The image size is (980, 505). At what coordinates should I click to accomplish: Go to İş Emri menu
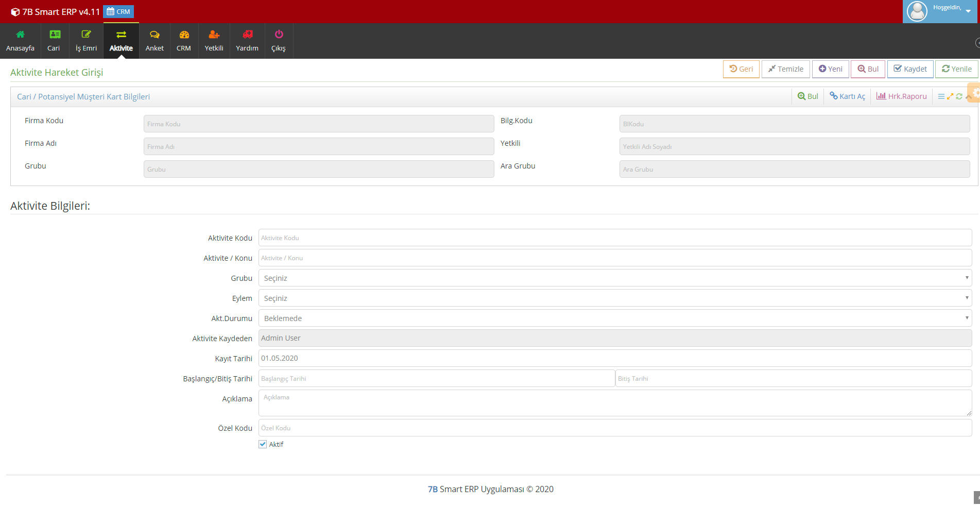[x=86, y=41]
